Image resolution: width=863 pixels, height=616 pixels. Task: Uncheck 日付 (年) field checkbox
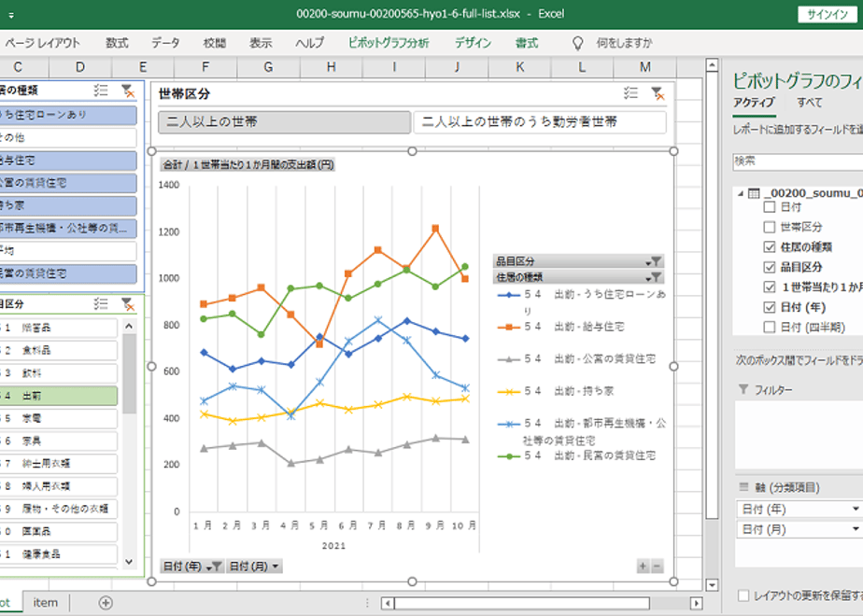pyautogui.click(x=770, y=307)
